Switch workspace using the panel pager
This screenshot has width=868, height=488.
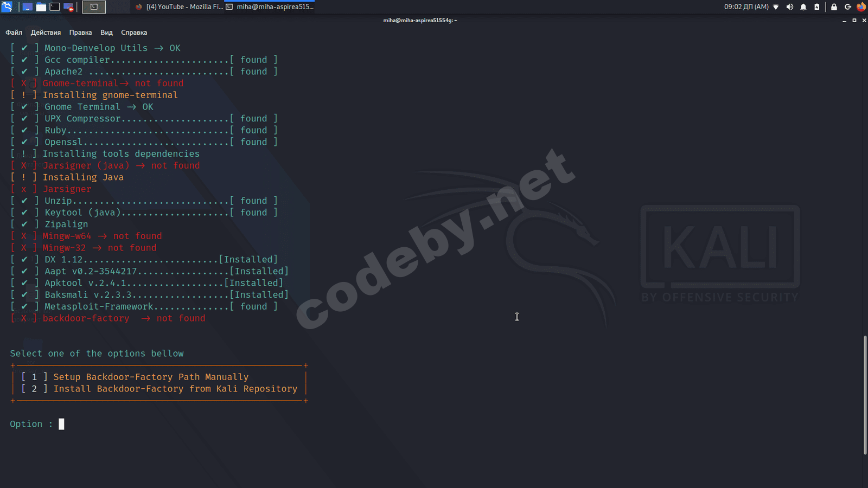(x=94, y=7)
